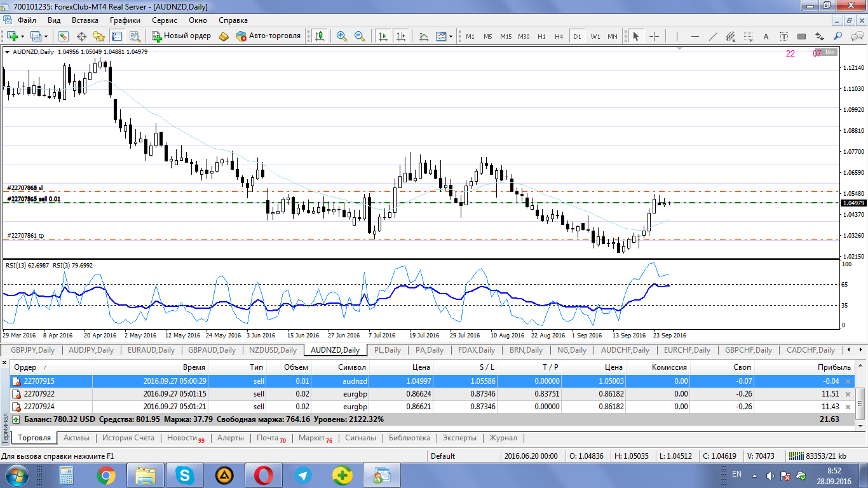The height and width of the screenshot is (488, 868).
Task: Select the Fibonacci Retracement tool
Action: click(748, 36)
